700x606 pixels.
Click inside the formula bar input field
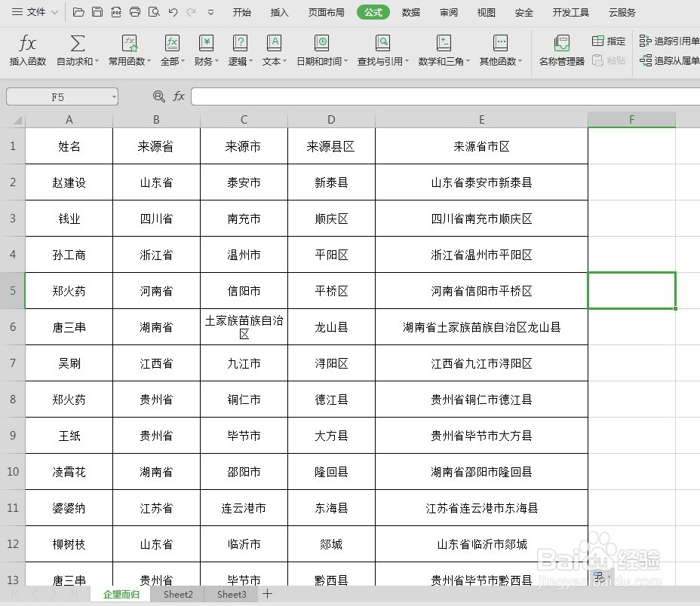(377, 96)
